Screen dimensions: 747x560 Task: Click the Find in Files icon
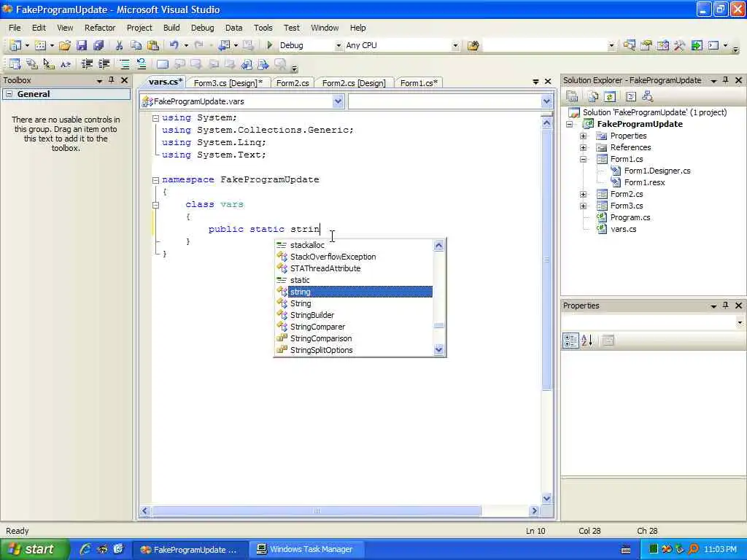(473, 45)
